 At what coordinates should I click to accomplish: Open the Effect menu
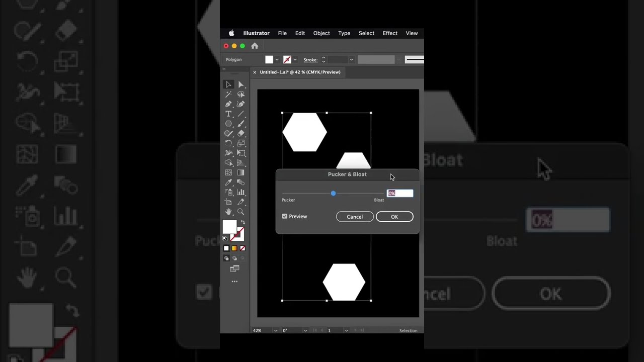tap(390, 33)
